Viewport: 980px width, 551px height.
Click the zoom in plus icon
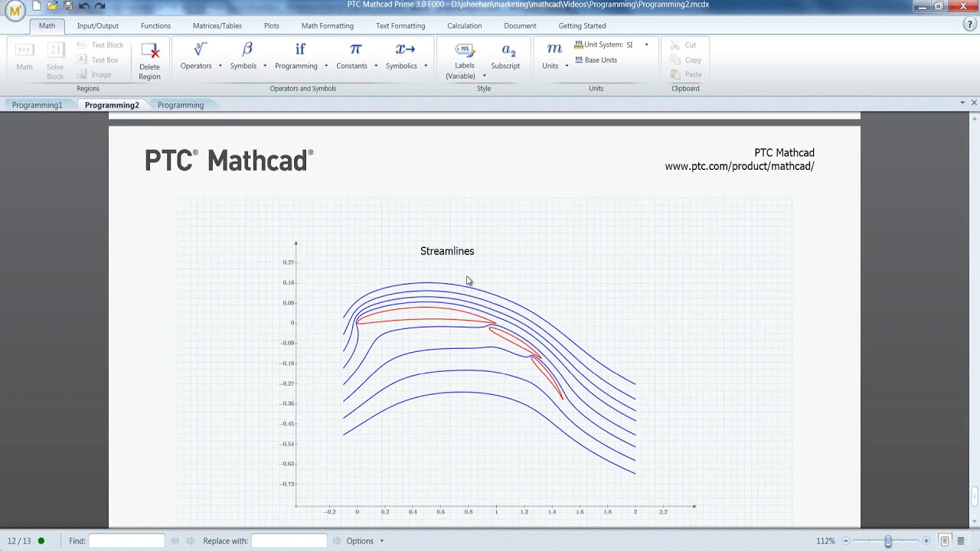click(926, 541)
